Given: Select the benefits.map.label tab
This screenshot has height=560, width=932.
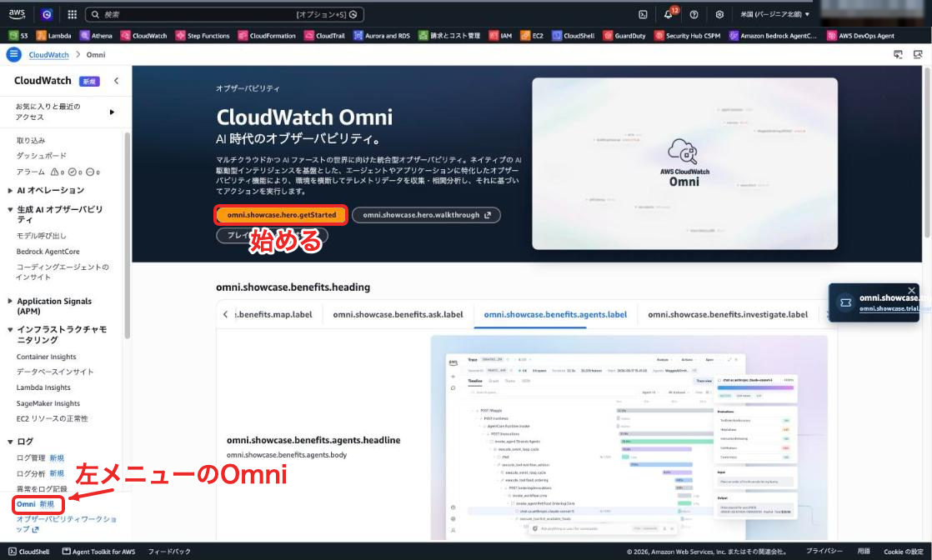Looking at the screenshot, I should click(x=273, y=314).
